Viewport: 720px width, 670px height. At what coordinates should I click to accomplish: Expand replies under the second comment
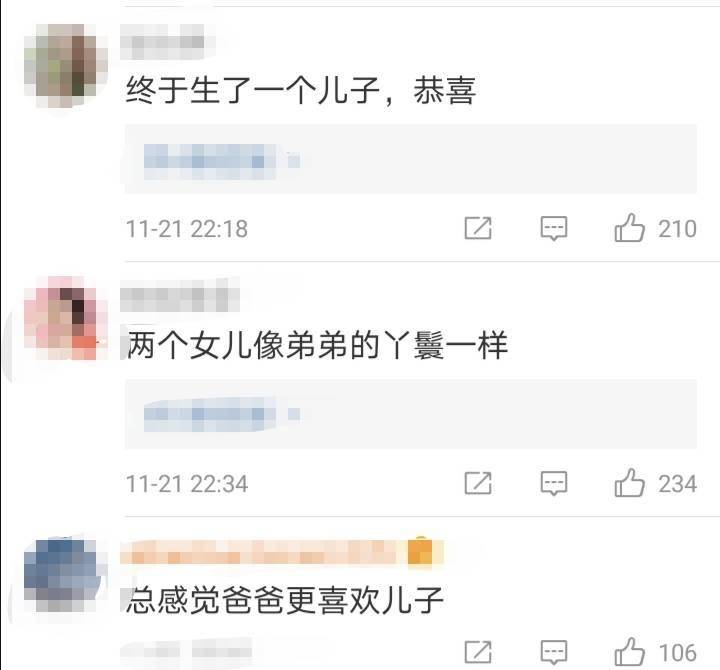411,414
